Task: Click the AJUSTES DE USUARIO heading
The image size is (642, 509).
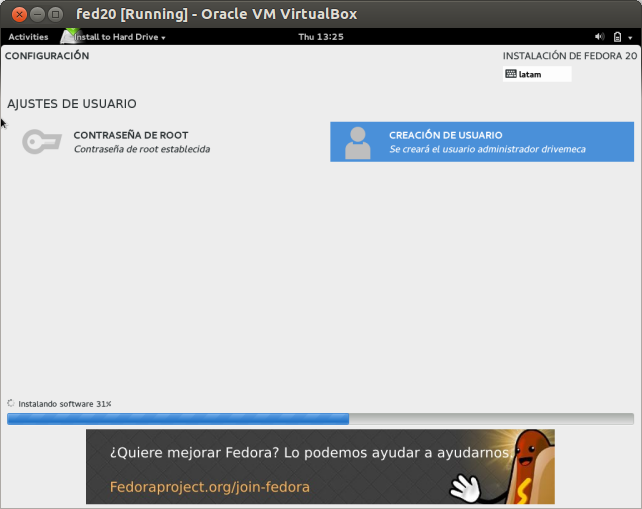Action: click(72, 104)
